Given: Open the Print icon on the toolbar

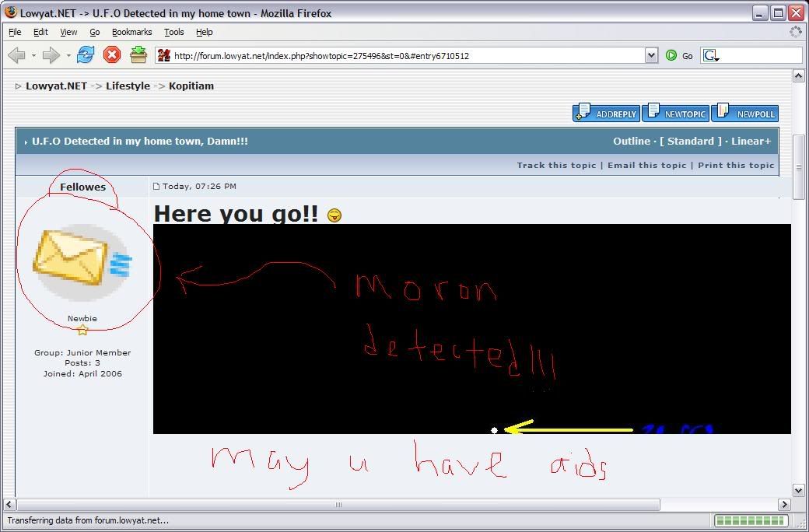Looking at the screenshot, I should click(138, 54).
